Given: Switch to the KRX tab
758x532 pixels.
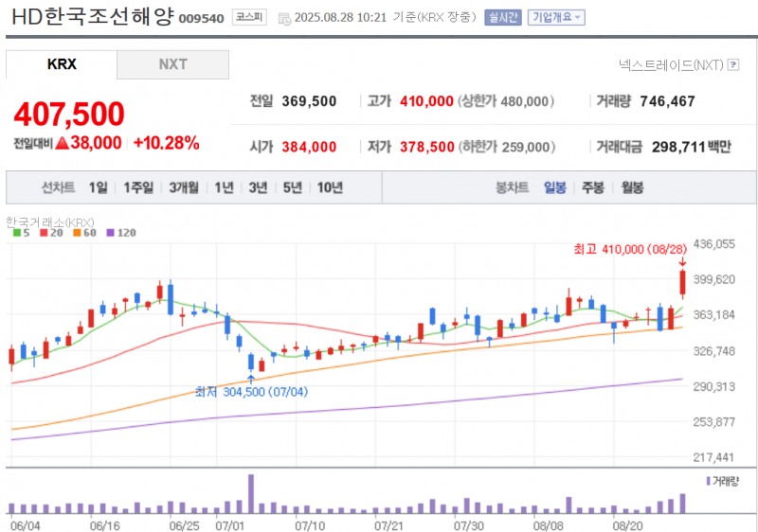Looking at the screenshot, I should tap(62, 64).
